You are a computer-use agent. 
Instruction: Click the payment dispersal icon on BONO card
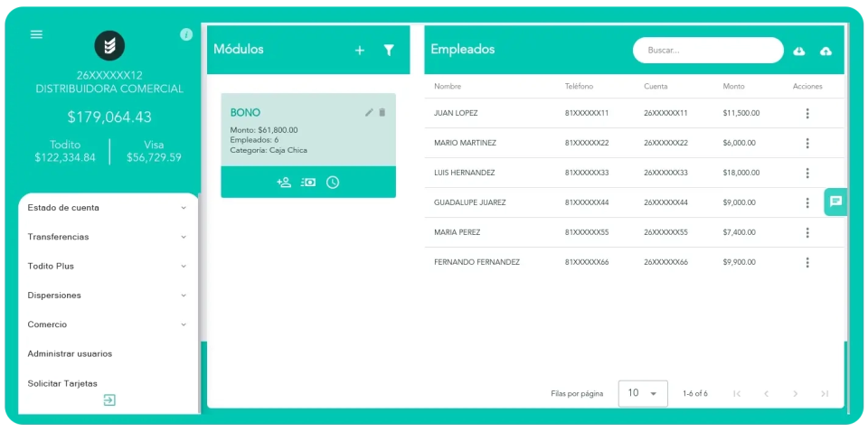[308, 183]
